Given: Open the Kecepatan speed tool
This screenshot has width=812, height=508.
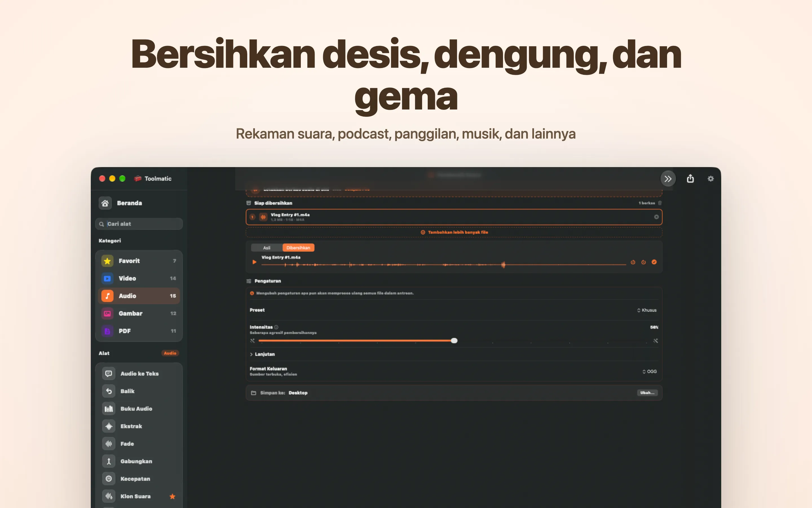Looking at the screenshot, I should tap(139, 479).
